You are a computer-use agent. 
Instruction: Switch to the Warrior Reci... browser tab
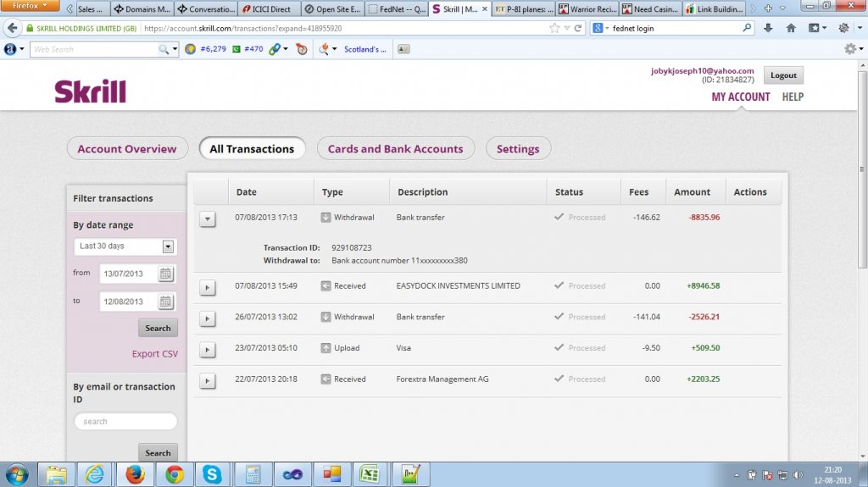coord(587,8)
